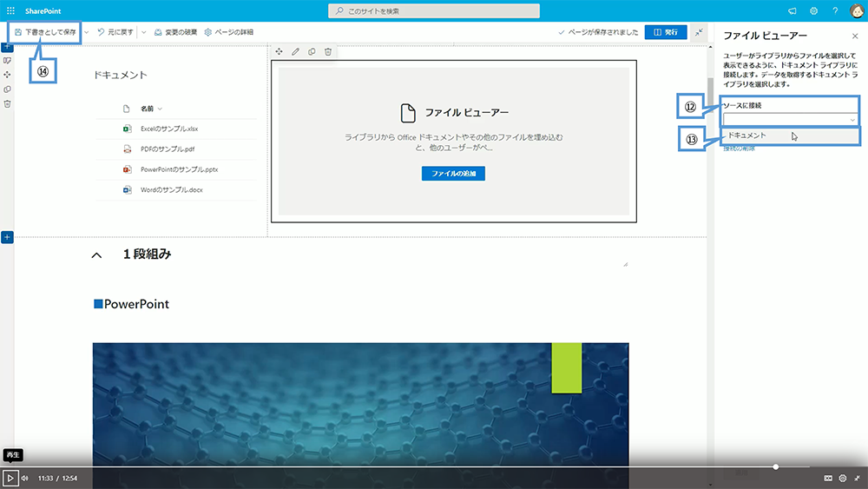Open the app launcher waffle icon
868x489 pixels.
(10, 11)
